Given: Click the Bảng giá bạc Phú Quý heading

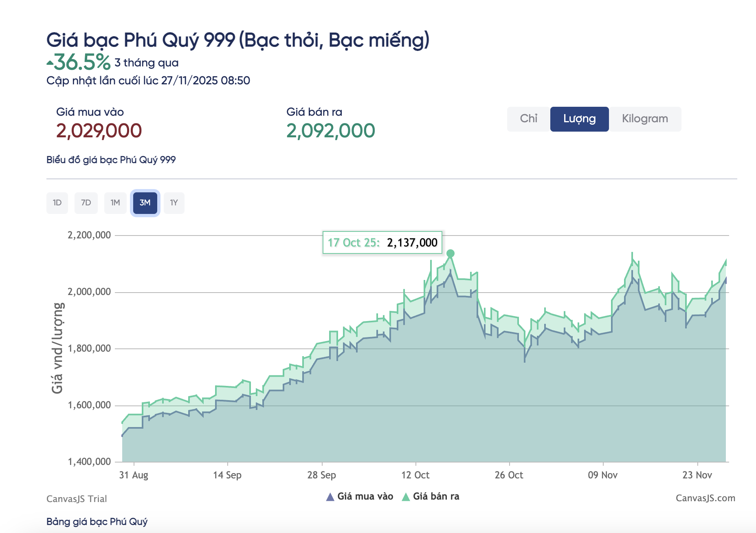Looking at the screenshot, I should (x=97, y=522).
